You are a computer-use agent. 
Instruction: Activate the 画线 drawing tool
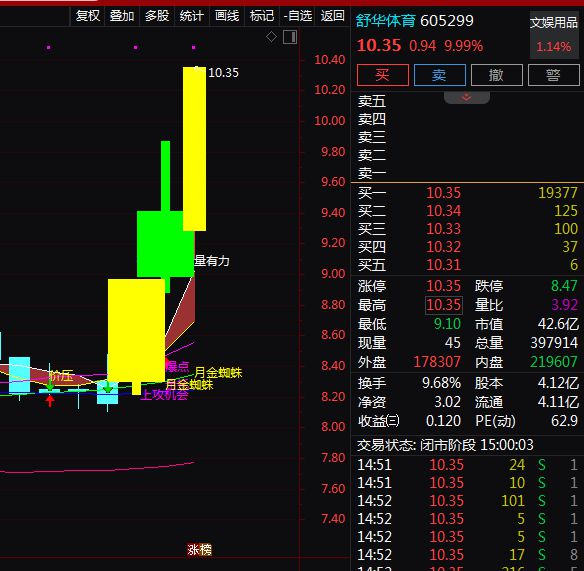coord(227,16)
